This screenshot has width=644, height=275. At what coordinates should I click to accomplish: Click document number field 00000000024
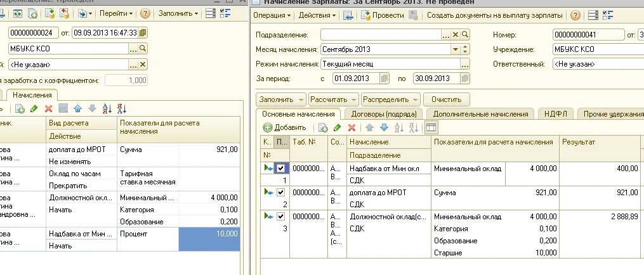click(33, 33)
